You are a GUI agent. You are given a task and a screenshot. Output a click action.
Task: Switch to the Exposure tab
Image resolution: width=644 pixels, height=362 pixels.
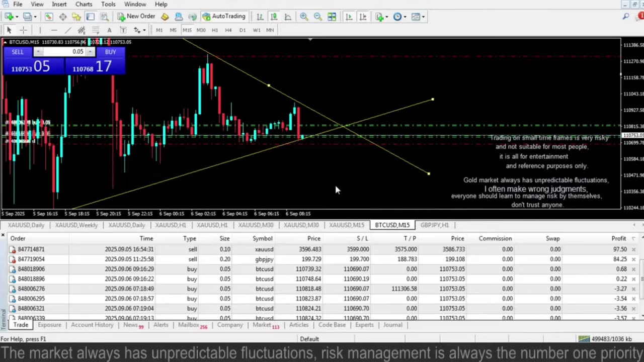[x=49, y=325]
